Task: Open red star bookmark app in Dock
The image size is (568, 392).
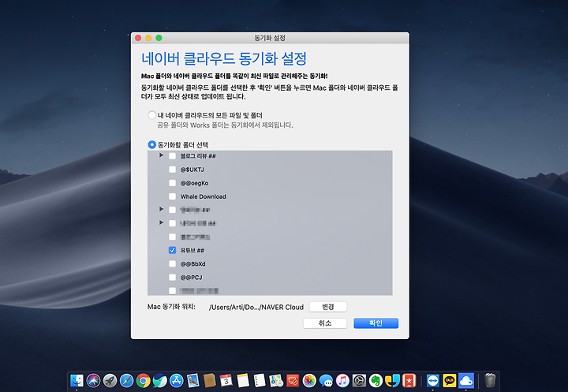Action: click(409, 381)
